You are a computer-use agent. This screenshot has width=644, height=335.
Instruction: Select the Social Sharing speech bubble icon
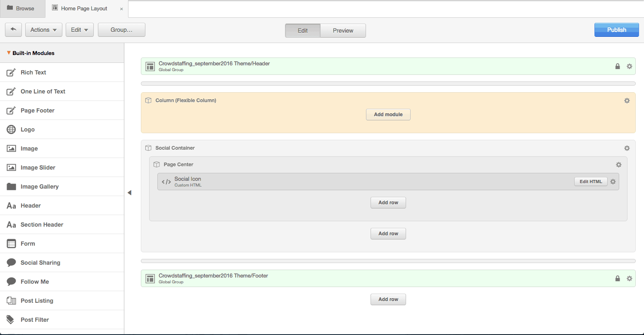click(11, 263)
